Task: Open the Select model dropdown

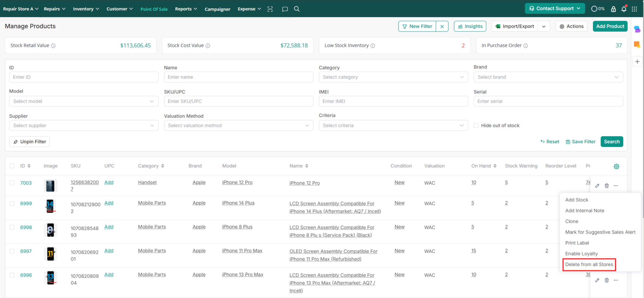Action: [84, 101]
